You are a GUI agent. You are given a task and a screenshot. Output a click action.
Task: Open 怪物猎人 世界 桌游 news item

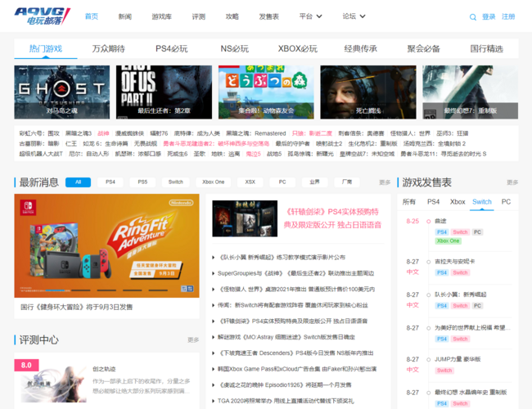295,290
